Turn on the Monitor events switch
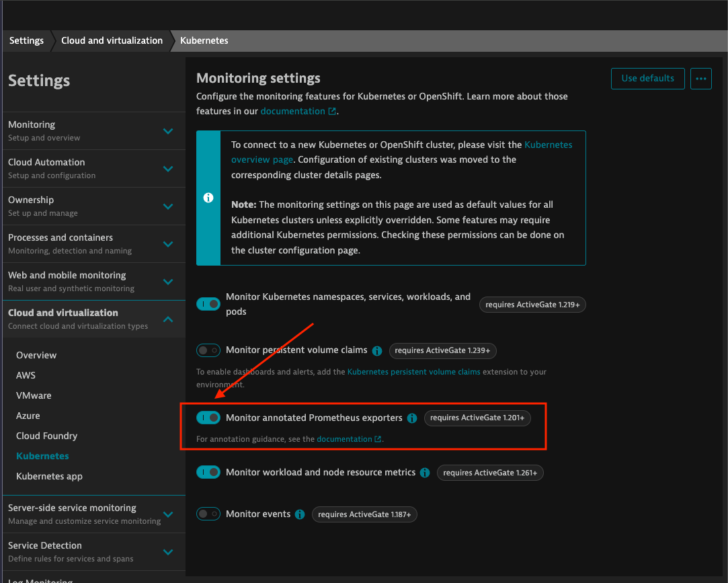Image resolution: width=728 pixels, height=583 pixels. pos(208,514)
